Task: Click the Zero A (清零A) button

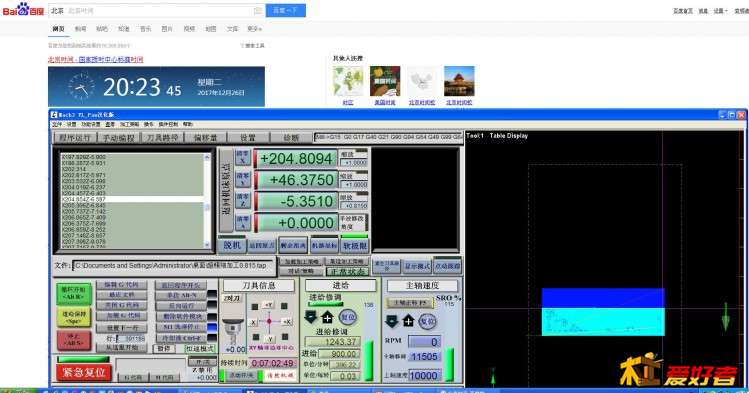Action: click(243, 222)
